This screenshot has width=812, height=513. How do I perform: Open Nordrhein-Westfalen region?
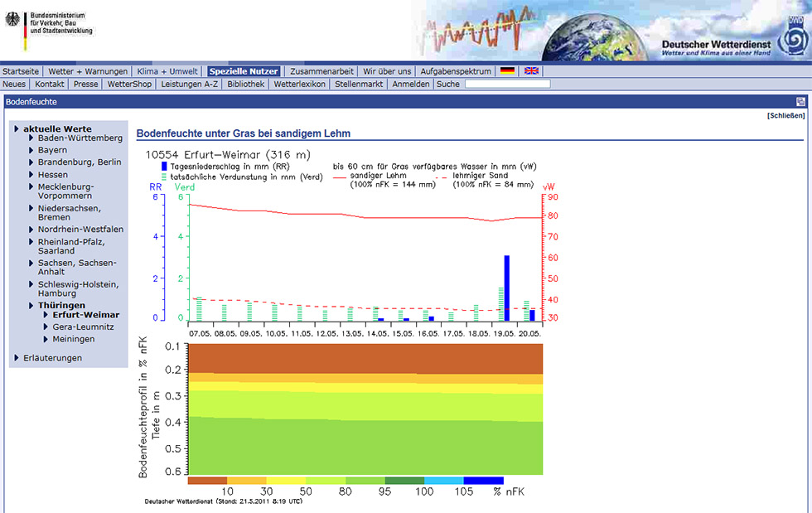[x=80, y=229]
